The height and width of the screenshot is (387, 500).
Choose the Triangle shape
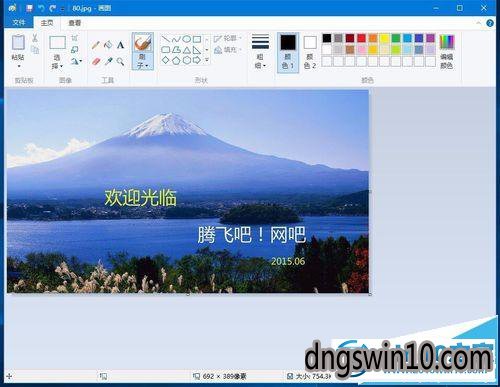coord(186,50)
